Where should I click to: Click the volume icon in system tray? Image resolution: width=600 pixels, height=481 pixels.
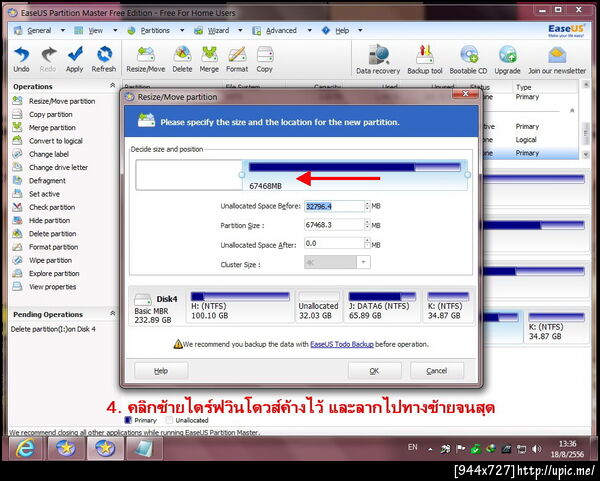[x=536, y=449]
